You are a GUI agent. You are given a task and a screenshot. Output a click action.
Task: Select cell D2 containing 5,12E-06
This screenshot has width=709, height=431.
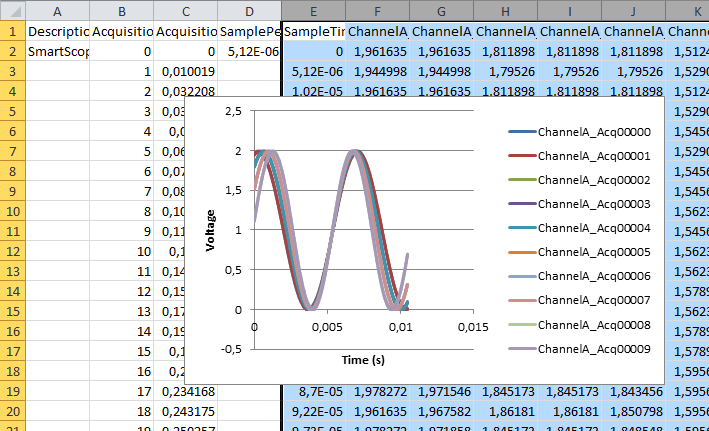(250, 51)
